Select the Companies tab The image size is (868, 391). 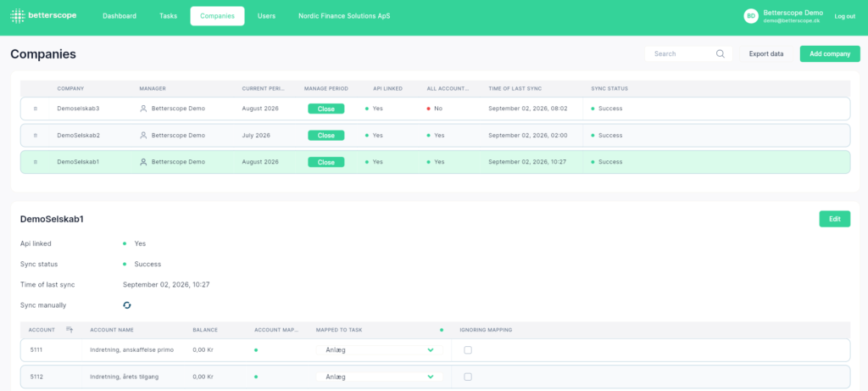(x=218, y=16)
